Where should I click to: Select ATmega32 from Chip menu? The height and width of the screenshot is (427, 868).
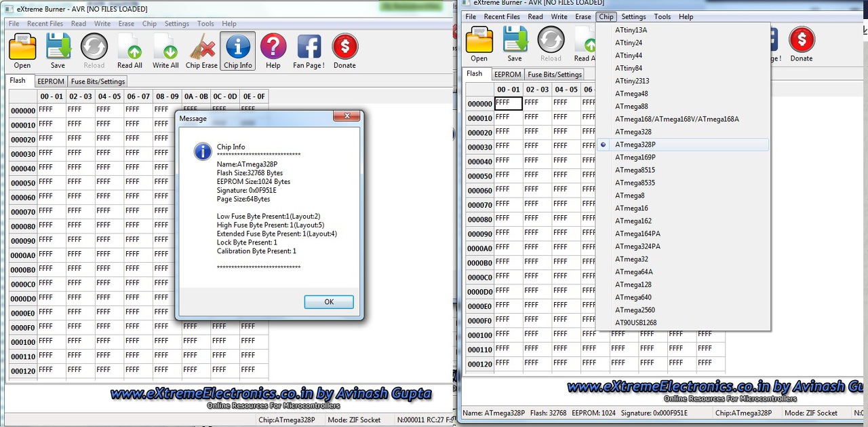tap(683, 259)
